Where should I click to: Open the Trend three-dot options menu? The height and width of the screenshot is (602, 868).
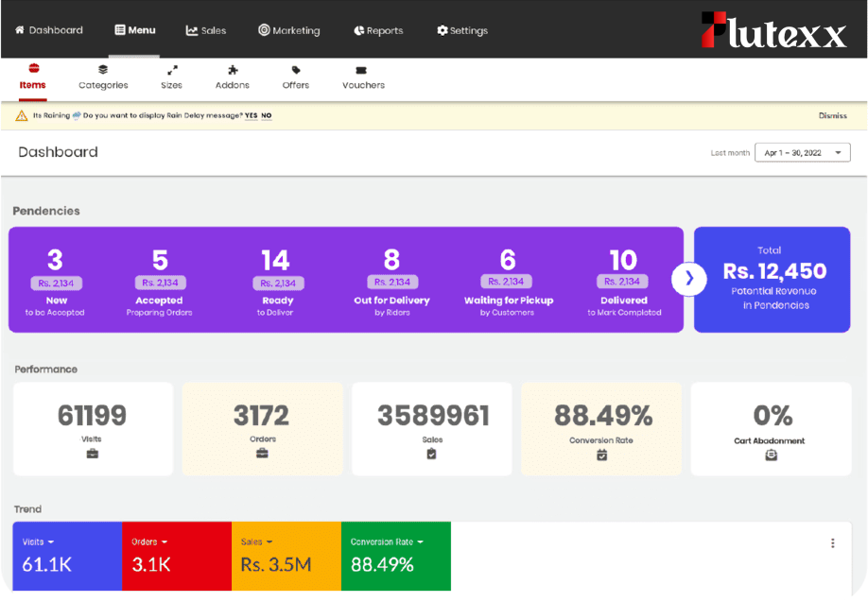click(x=832, y=543)
